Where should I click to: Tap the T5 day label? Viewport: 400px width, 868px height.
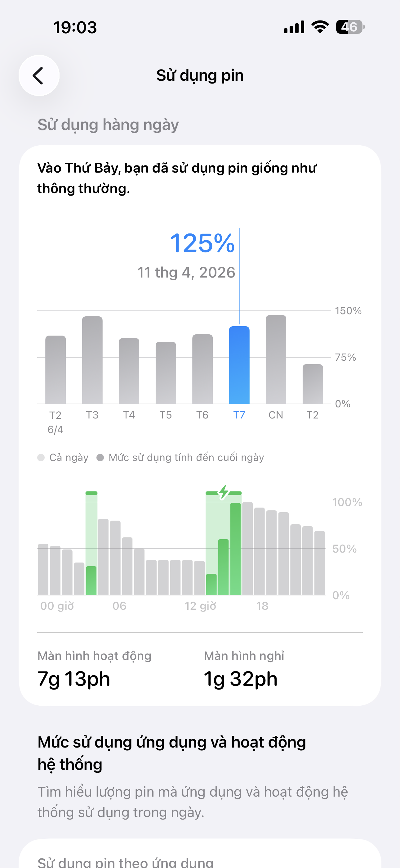pyautogui.click(x=166, y=415)
